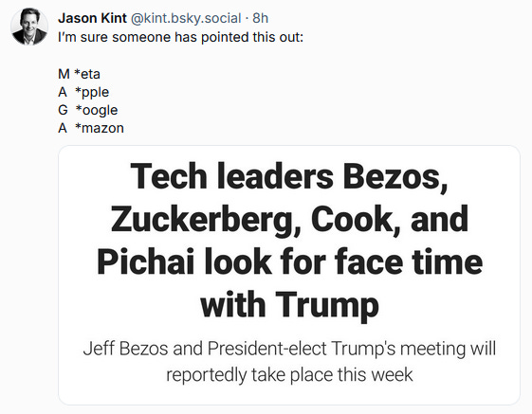Click the subheading 'Jeff Bezos and President-elect Trump's meeting will'
Viewport: 532px width, 414px height.
[289, 349]
